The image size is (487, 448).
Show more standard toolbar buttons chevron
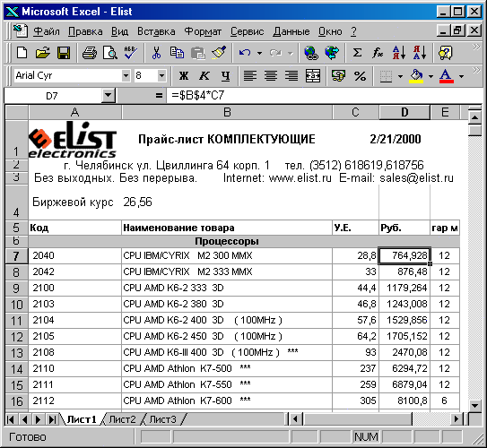tap(476, 47)
